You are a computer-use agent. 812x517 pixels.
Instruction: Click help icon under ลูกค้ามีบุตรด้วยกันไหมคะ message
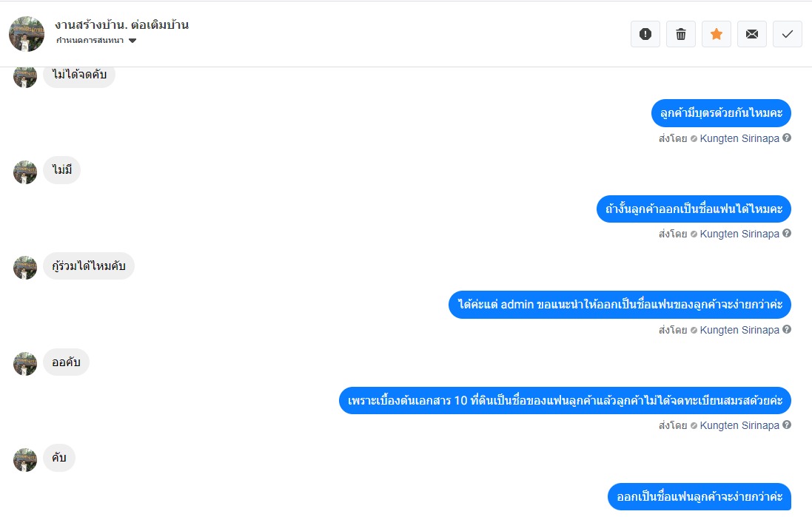tap(787, 138)
